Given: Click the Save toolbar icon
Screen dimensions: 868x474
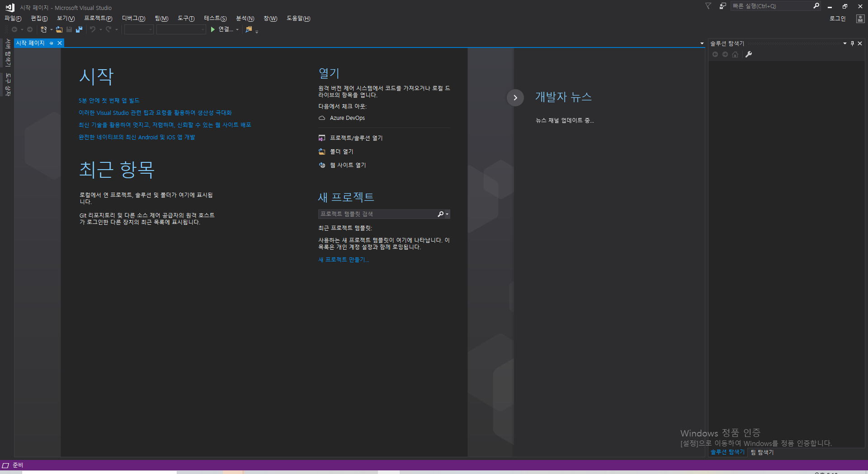Looking at the screenshot, I should [x=69, y=29].
